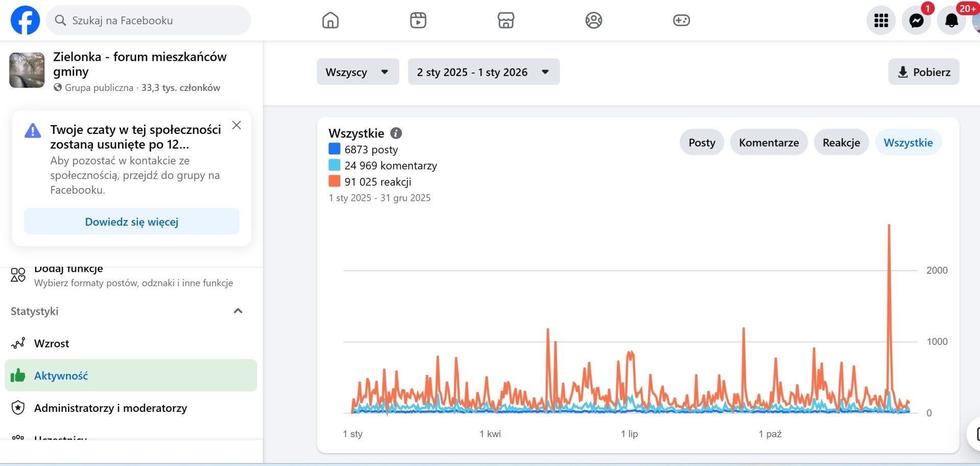This screenshot has height=466, width=980.
Task: Open the apps grid menu icon
Action: (881, 20)
